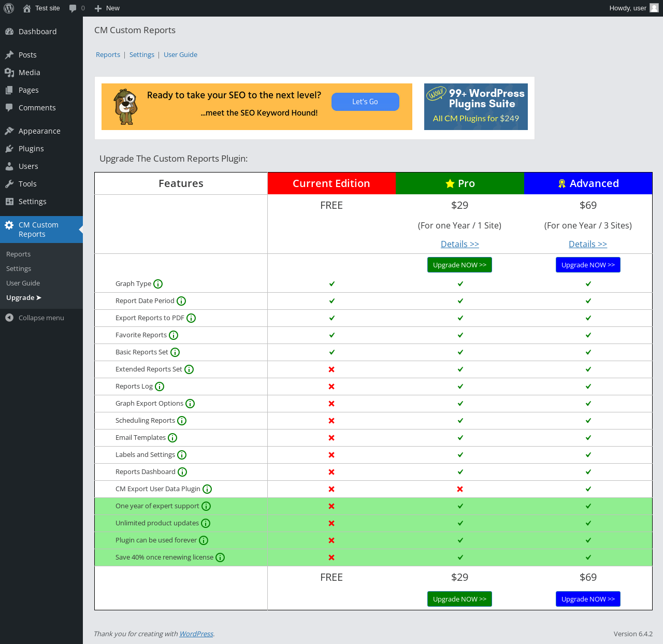663x644 pixels.
Task: Click the green Upgrade NOW button under Pro price
Action: (459, 265)
